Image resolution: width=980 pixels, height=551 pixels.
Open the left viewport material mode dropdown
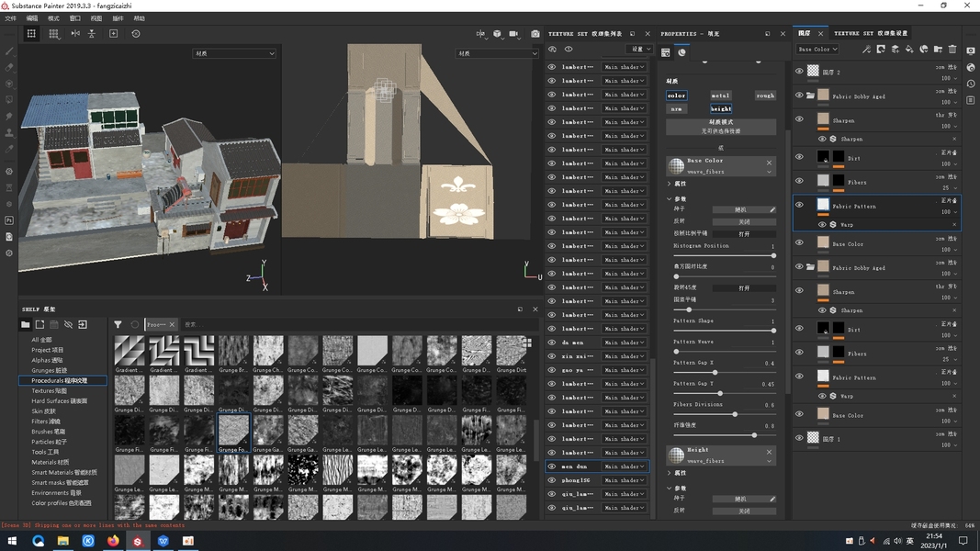[234, 54]
